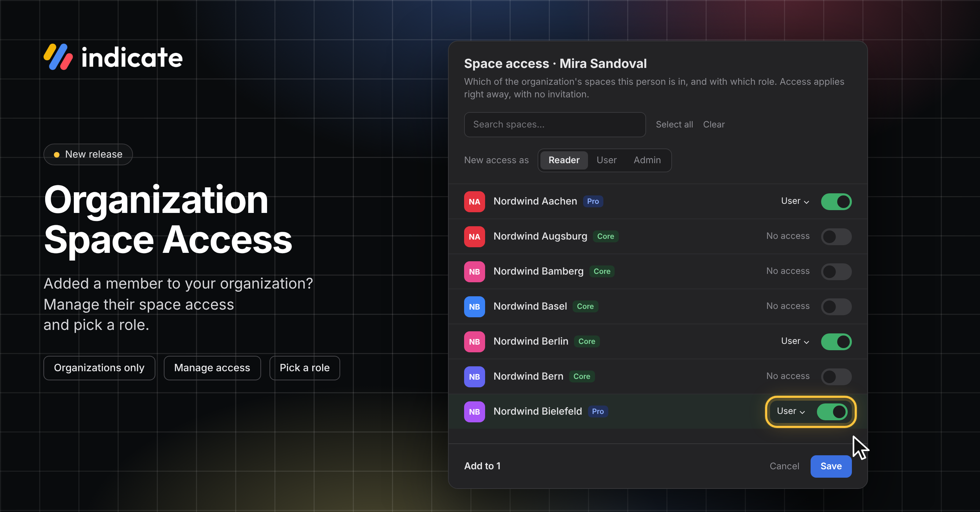The width and height of the screenshot is (980, 512).
Task: Enable access toggle for Nordwind Bamberg
Action: [836, 271]
